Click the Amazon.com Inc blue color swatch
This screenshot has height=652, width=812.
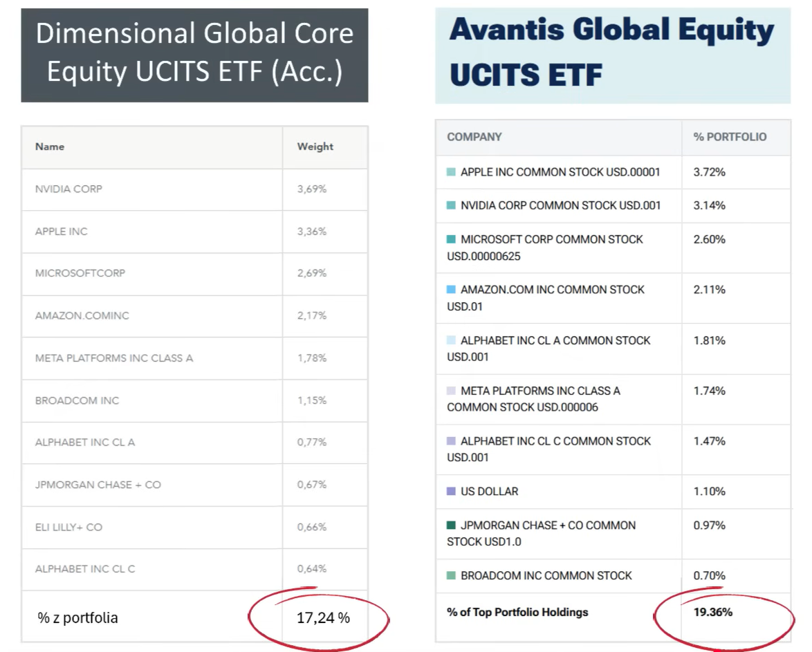451,290
